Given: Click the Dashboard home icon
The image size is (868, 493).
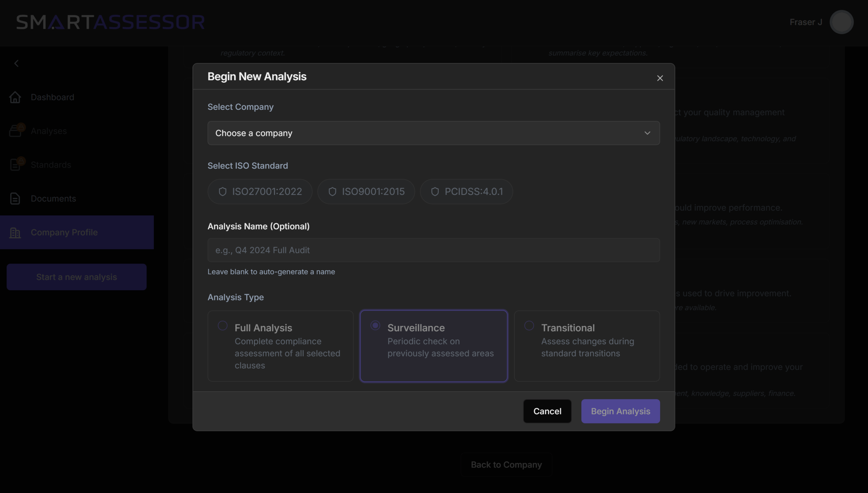Looking at the screenshot, I should point(15,97).
